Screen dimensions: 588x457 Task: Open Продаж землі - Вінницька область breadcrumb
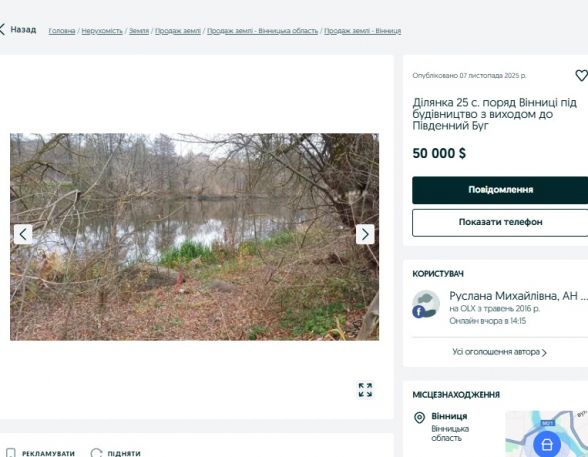tap(262, 31)
